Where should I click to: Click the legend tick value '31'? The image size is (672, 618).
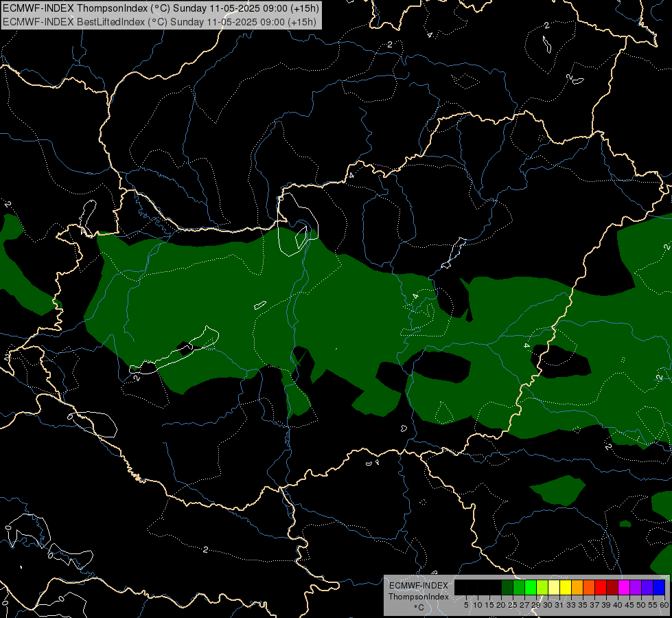point(559,605)
